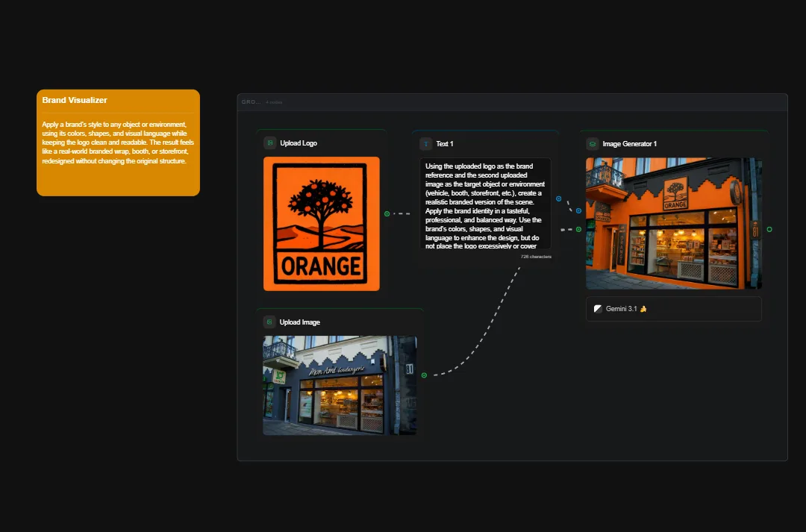Click the Gemini model logo icon
The height and width of the screenshot is (532, 806).
pos(597,308)
